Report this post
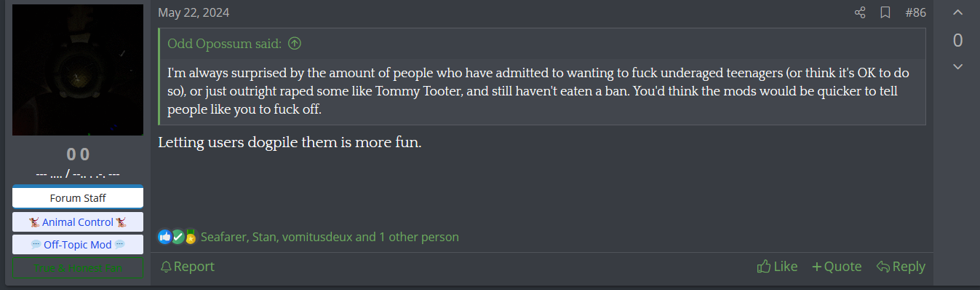Image resolution: width=980 pixels, height=290 pixels. click(187, 267)
